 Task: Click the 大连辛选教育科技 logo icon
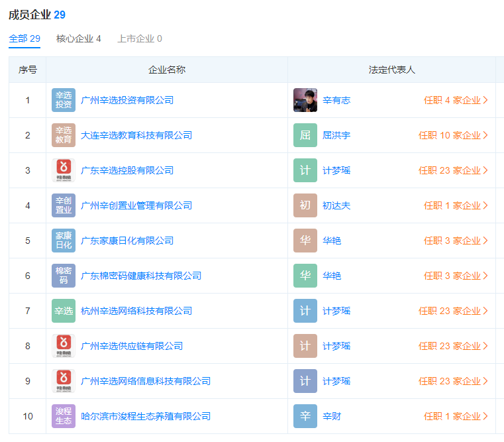tap(64, 135)
